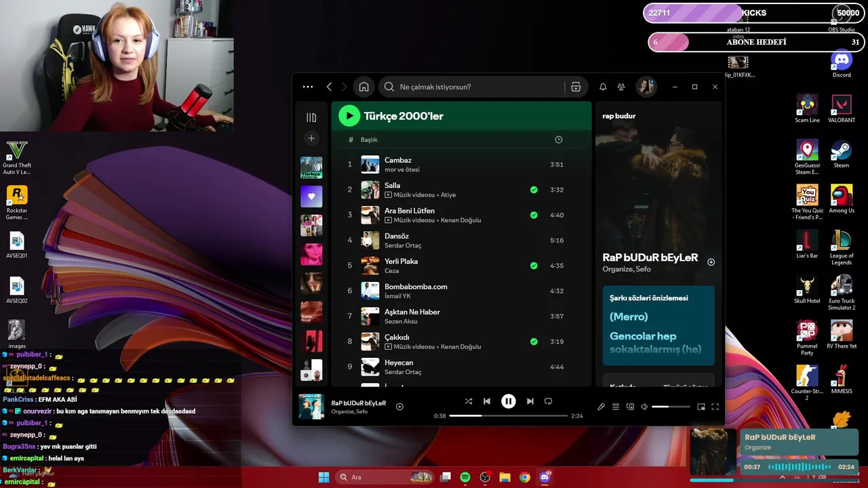The height and width of the screenshot is (488, 868).
Task: Click the duration clock column header
Action: (x=559, y=140)
